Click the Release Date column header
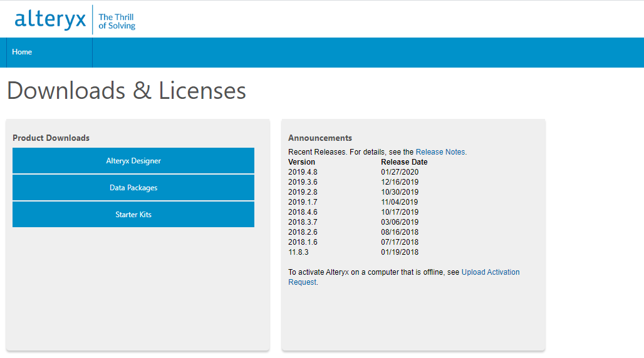 point(404,162)
